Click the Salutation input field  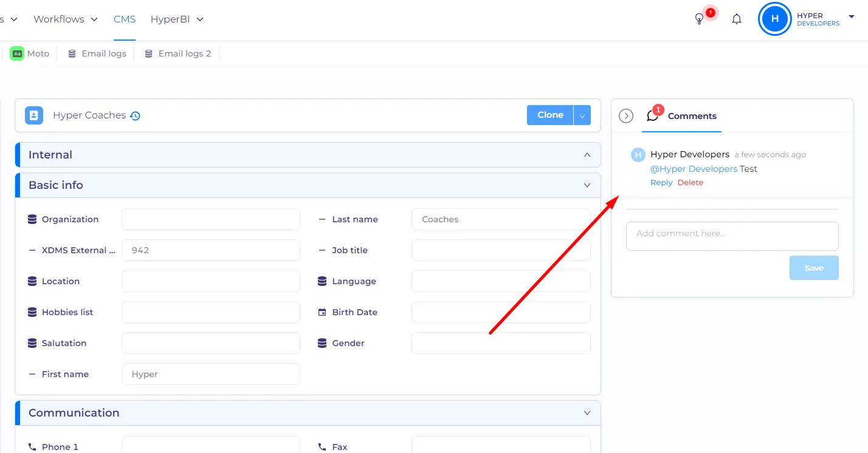211,343
